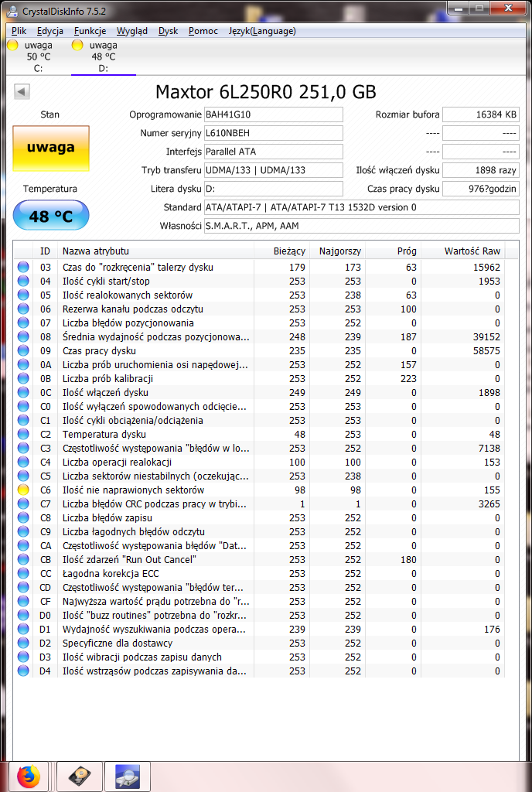Click the Standard field ATA/ATAPI-7

361,207
